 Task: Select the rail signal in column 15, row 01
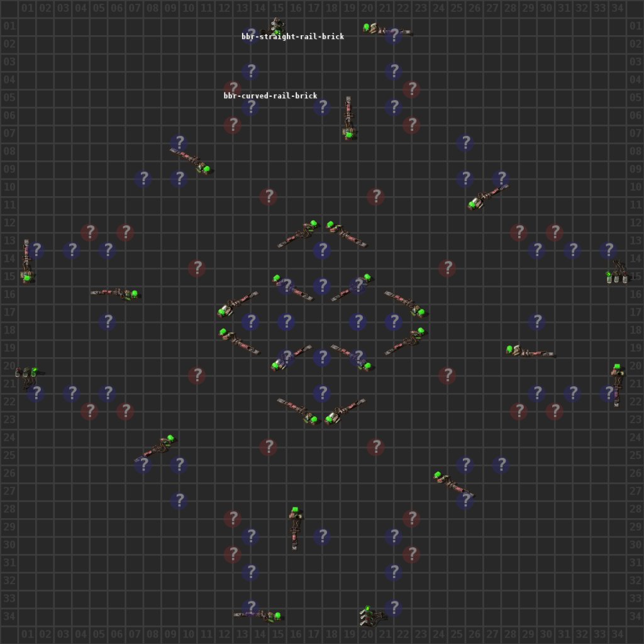click(277, 26)
